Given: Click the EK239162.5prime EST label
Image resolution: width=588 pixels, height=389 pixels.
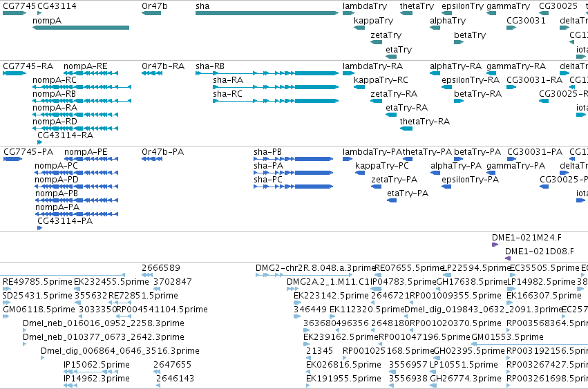Looking at the screenshot, I should click(x=341, y=337).
